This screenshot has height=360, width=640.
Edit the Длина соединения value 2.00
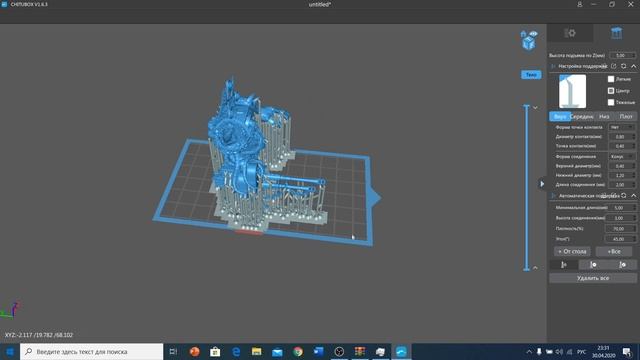click(622, 184)
